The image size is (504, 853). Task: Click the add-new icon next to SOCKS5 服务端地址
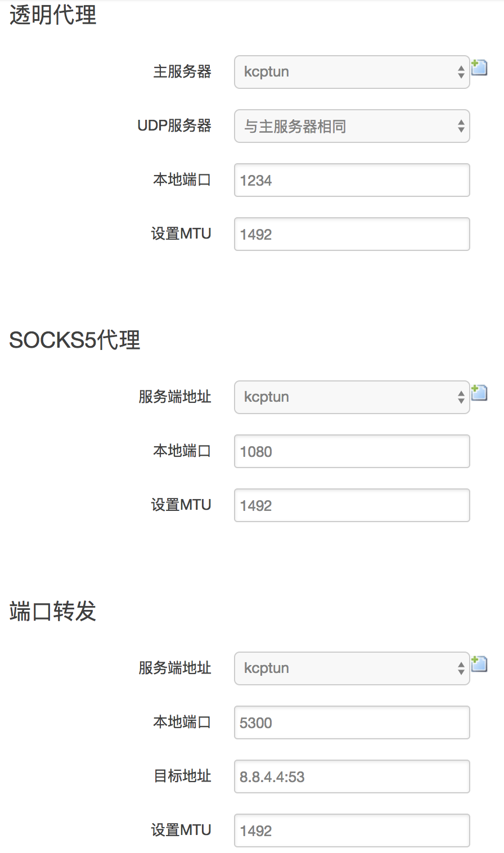[479, 393]
